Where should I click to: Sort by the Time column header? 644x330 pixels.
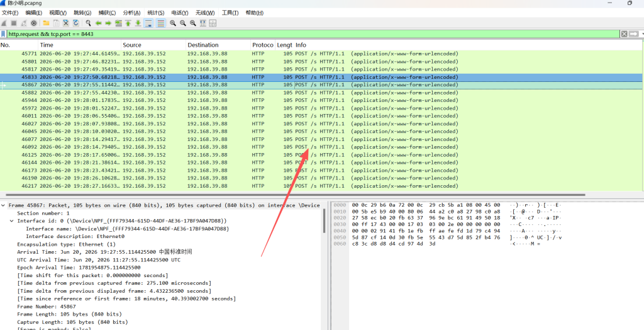80,45
